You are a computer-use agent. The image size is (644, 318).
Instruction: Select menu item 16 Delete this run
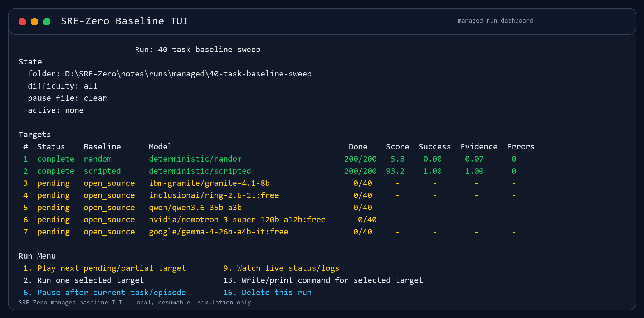[267, 293]
